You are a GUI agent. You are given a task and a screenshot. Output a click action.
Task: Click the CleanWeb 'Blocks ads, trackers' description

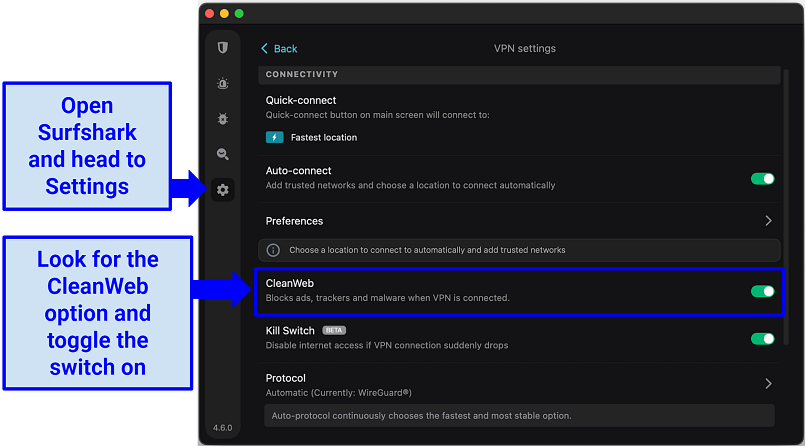click(x=388, y=298)
